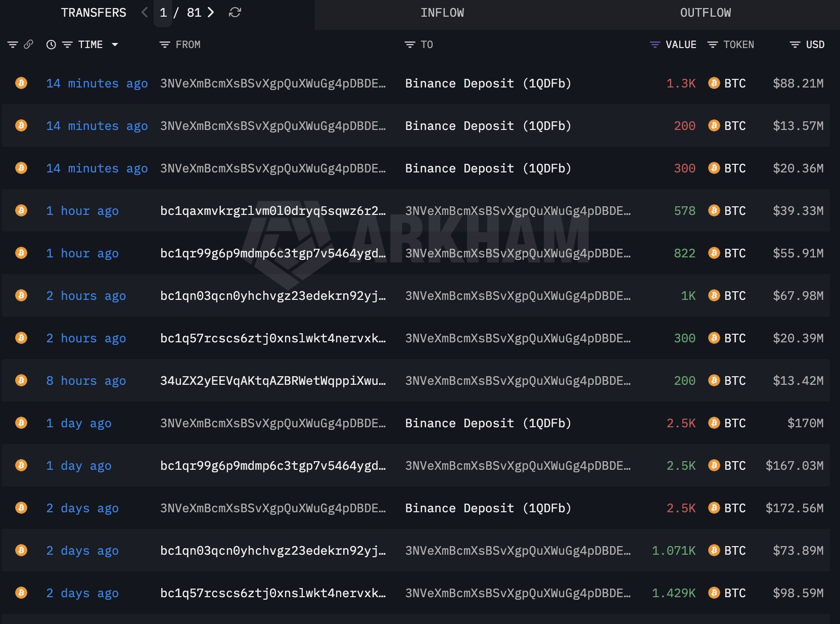Click the link chain icon in header

29,44
